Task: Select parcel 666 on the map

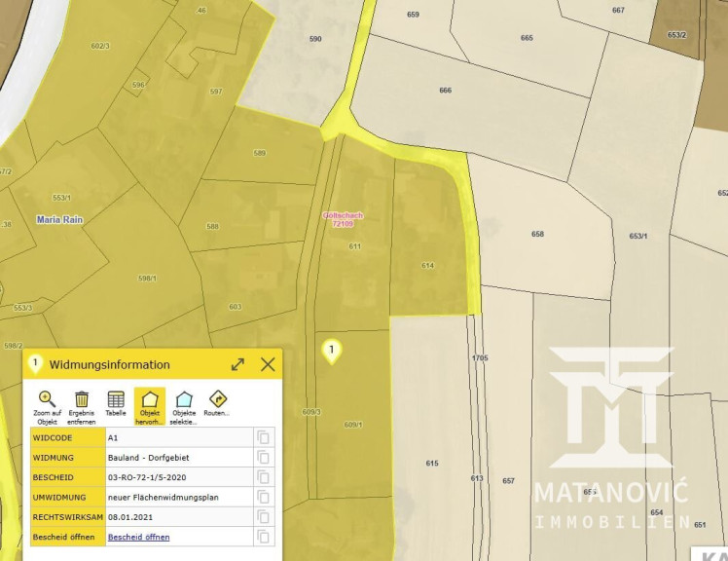Action: pyautogui.click(x=445, y=91)
